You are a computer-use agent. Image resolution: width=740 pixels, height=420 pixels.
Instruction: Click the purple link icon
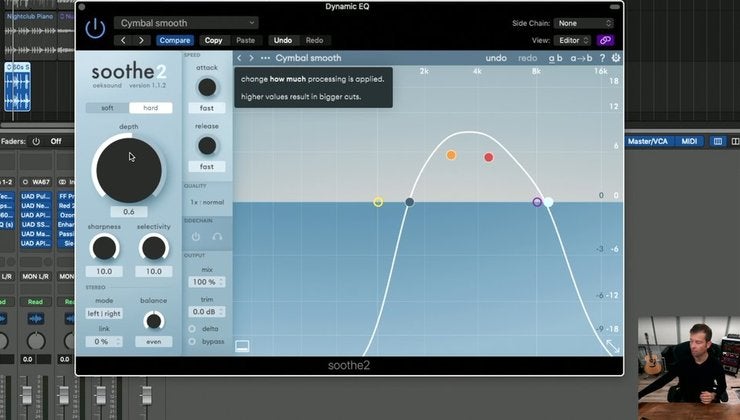click(605, 41)
